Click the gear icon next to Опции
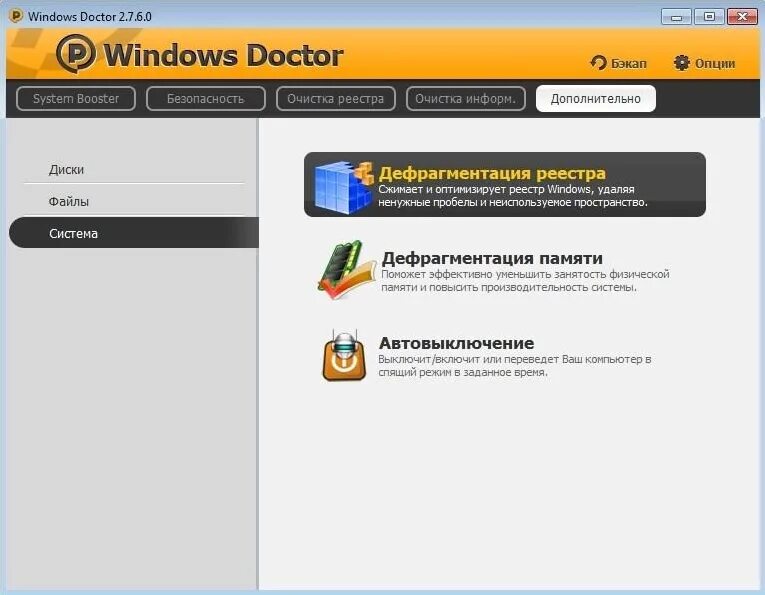The height and width of the screenshot is (595, 765). click(x=681, y=63)
